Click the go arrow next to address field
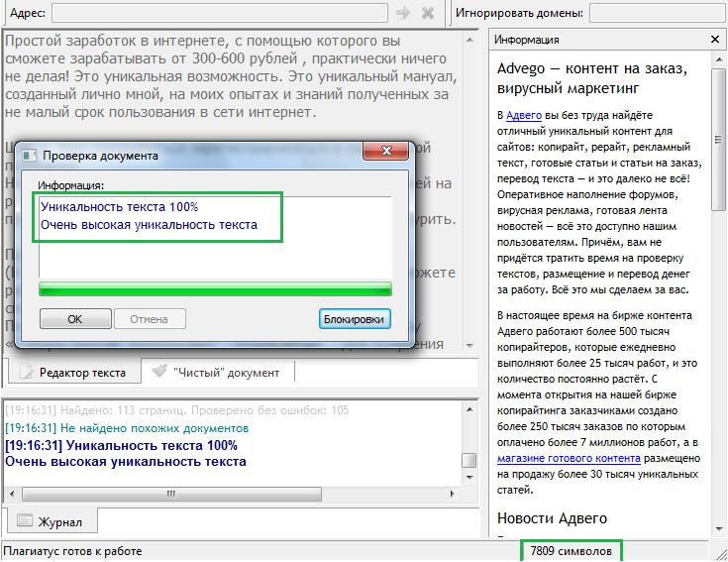This screenshot has height=562, width=728. tap(402, 13)
